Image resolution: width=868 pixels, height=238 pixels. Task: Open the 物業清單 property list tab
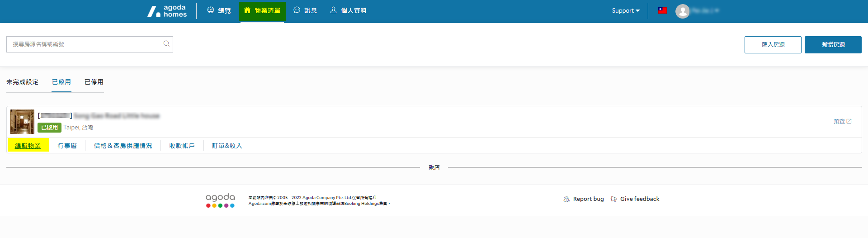pyautogui.click(x=262, y=10)
